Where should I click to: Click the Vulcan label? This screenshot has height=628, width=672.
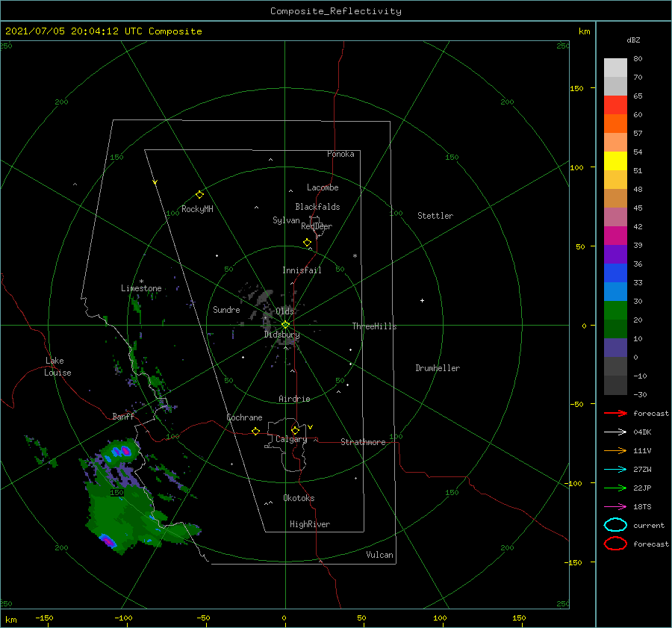(379, 555)
